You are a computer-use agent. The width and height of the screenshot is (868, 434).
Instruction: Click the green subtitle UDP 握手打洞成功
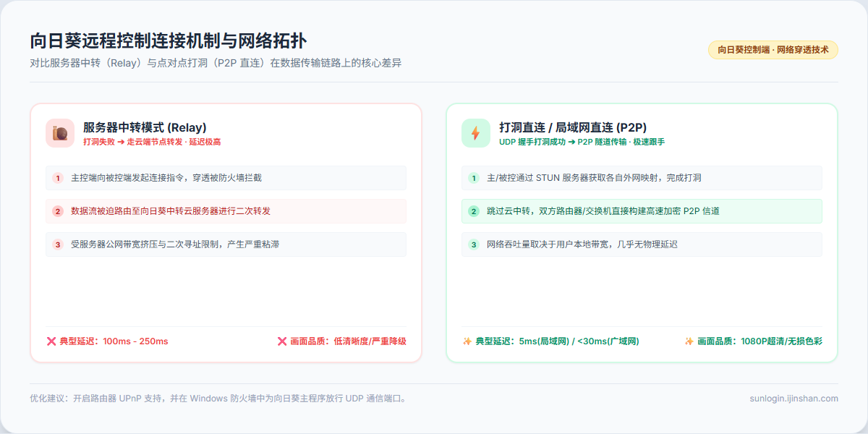coord(582,142)
